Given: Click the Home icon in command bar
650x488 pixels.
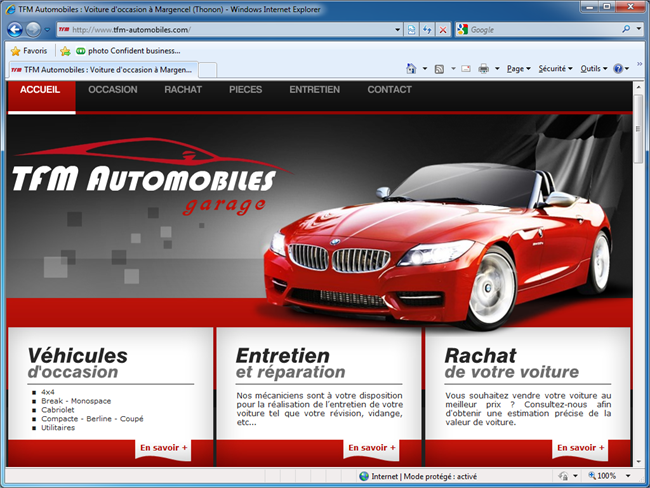Looking at the screenshot, I should tap(411, 69).
